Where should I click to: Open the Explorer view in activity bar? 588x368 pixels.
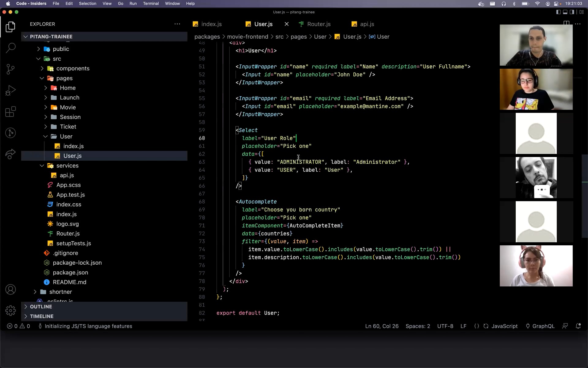pyautogui.click(x=10, y=27)
